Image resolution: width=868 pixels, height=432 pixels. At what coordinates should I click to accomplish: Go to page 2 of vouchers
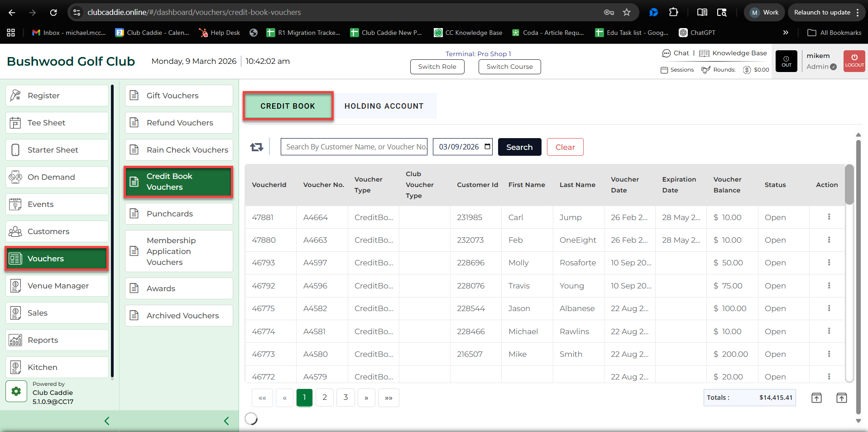pos(325,398)
